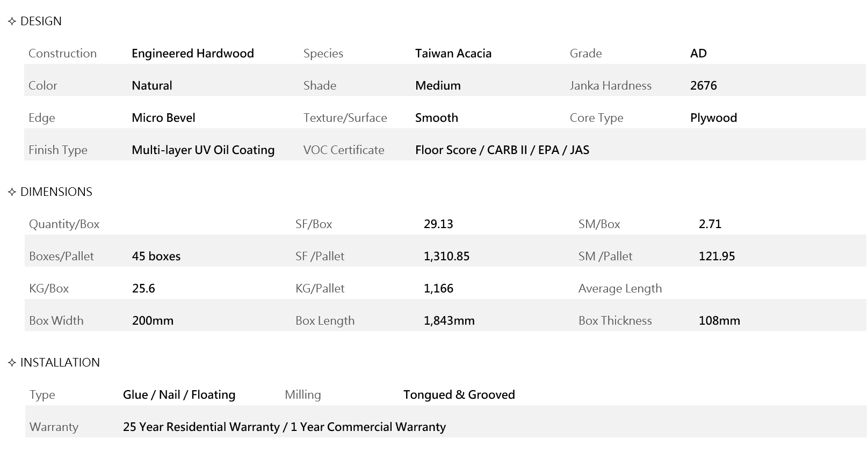Click the Tongued & Grooved milling value
The width and height of the screenshot is (868, 461).
[x=459, y=395]
